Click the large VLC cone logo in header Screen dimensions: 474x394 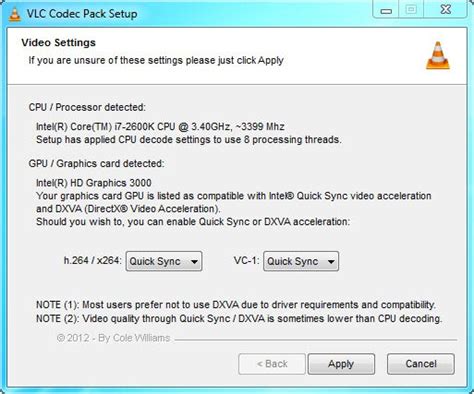click(x=438, y=55)
